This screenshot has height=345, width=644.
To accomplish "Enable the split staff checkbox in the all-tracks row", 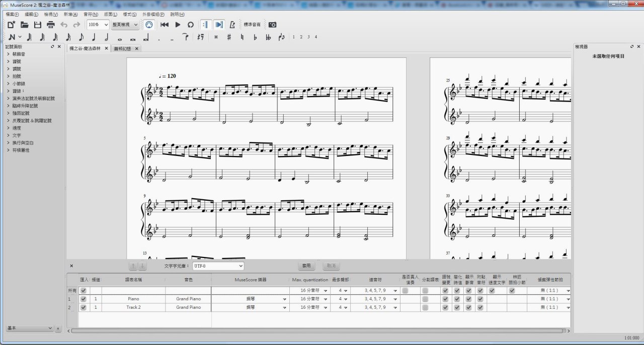I will pos(426,291).
